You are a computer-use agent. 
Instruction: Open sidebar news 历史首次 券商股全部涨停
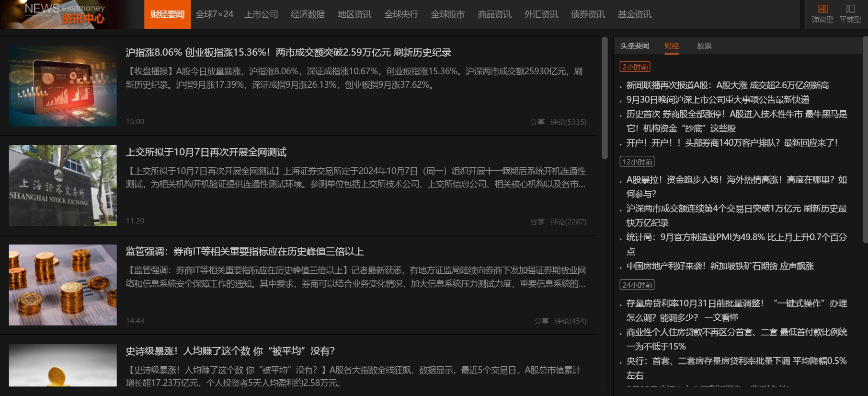737,121
